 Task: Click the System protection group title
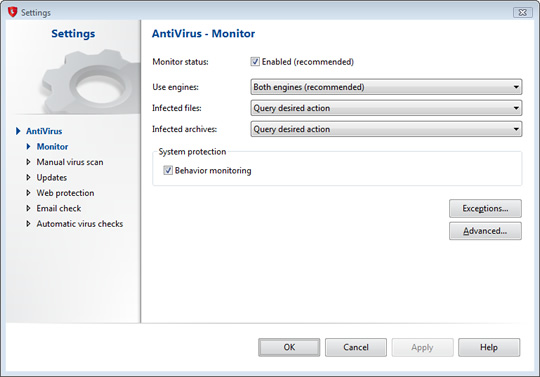[x=193, y=152]
